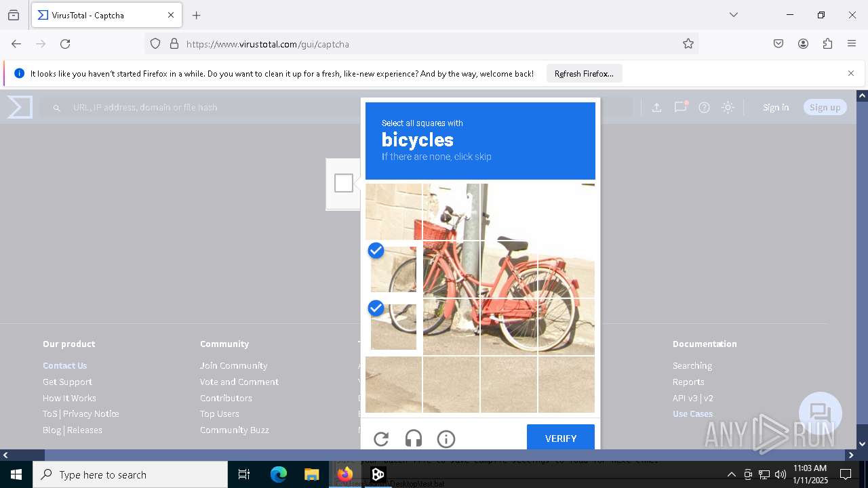The width and height of the screenshot is (868, 488).
Task: Open the Reports documentation link
Action: pos(688,382)
